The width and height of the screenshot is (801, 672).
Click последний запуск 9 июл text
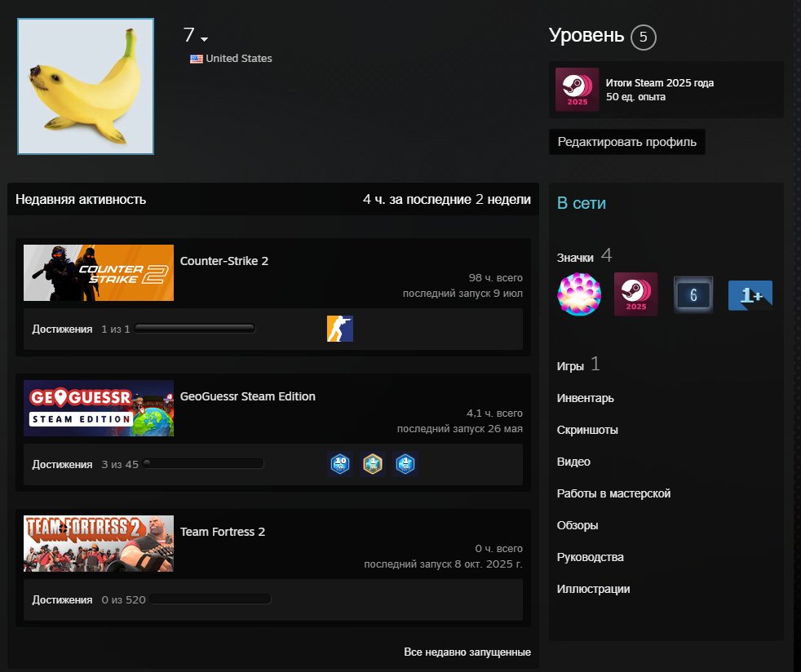(462, 293)
